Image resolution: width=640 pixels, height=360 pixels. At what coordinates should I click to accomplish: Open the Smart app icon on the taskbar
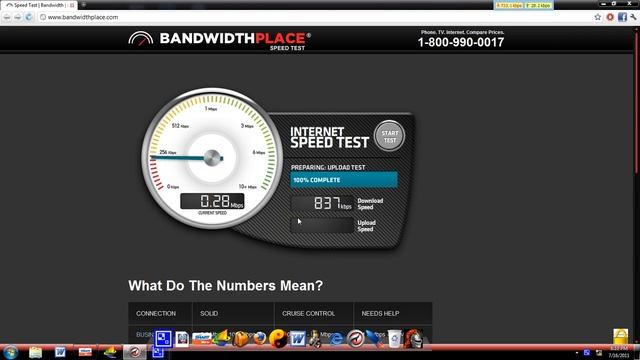click(85, 352)
